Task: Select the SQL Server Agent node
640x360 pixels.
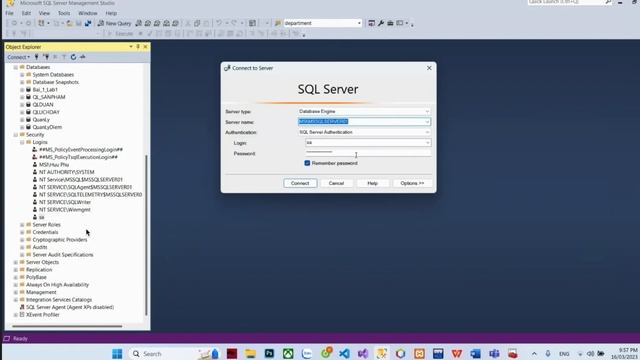Action: click(x=70, y=307)
